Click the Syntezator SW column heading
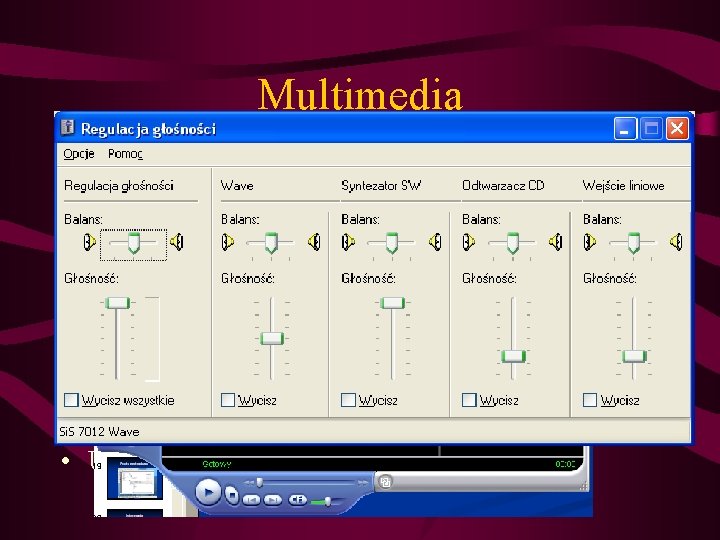Screen dimensions: 720x540 381,186
